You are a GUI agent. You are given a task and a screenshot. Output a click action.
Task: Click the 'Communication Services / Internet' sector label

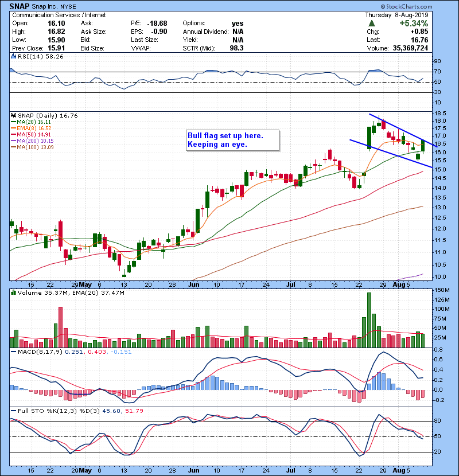point(59,15)
